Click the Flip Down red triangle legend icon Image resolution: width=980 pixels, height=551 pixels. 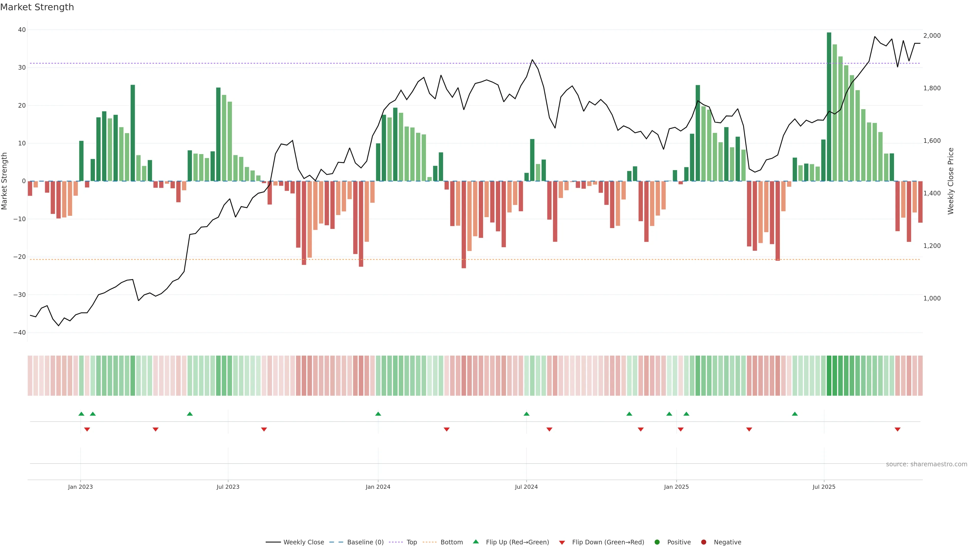click(x=562, y=542)
